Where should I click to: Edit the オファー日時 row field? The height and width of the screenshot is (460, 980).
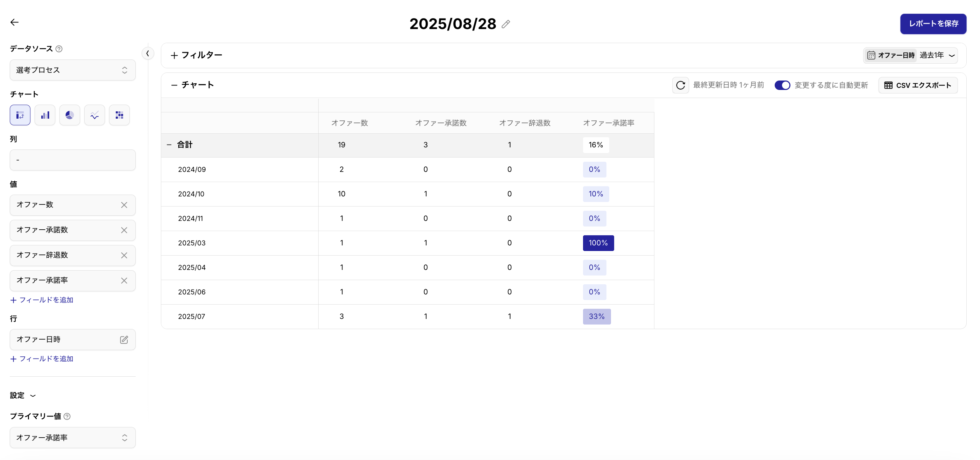[x=124, y=340]
